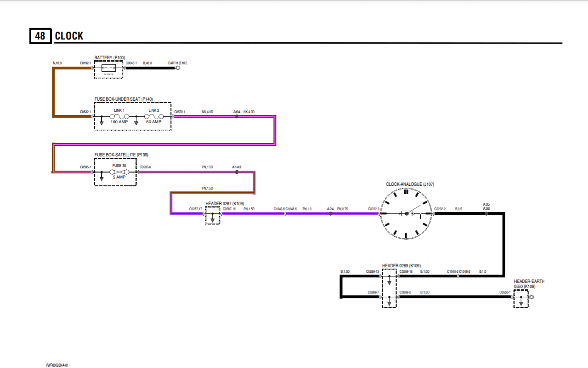Click the FUSE 30 5 AMP fuse symbol
The width and height of the screenshot is (588, 368).
coord(119,172)
